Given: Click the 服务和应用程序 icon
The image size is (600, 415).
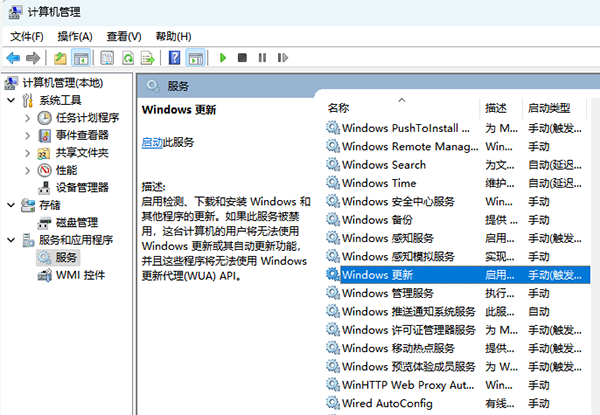Looking at the screenshot, I should (28, 240).
